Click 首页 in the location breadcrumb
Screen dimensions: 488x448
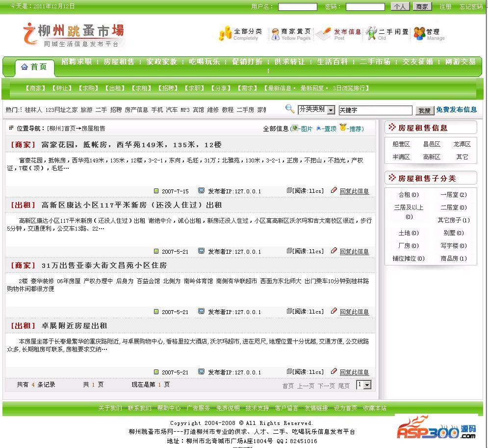click(70, 128)
